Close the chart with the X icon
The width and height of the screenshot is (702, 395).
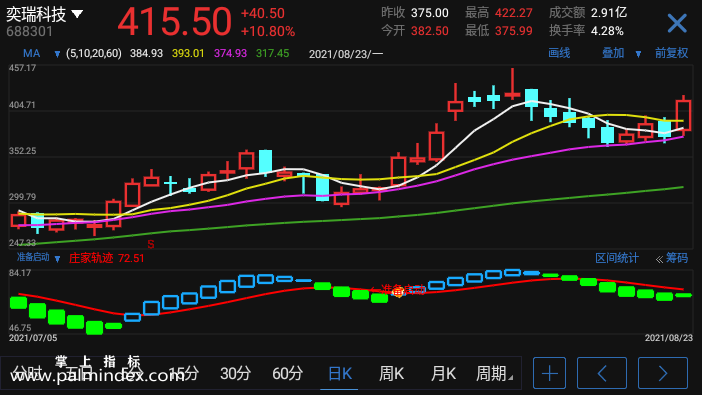click(676, 23)
